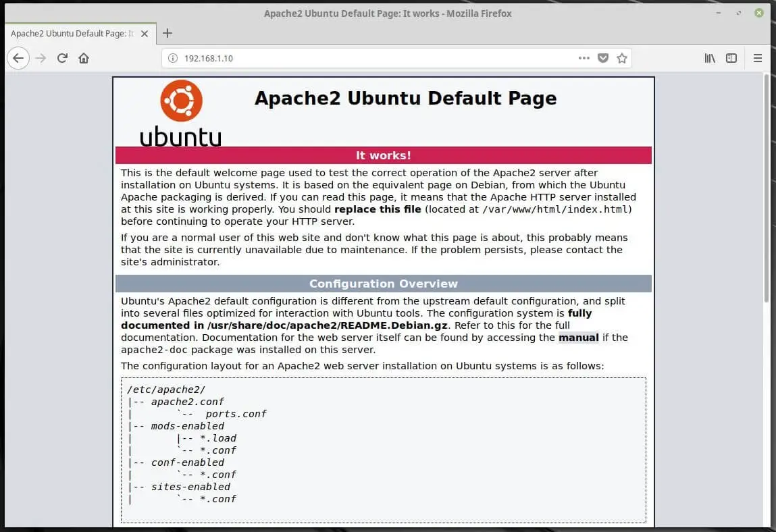The image size is (776, 532).
Task: Click the /etc/apache2/ line in config tree
Action: (x=165, y=390)
